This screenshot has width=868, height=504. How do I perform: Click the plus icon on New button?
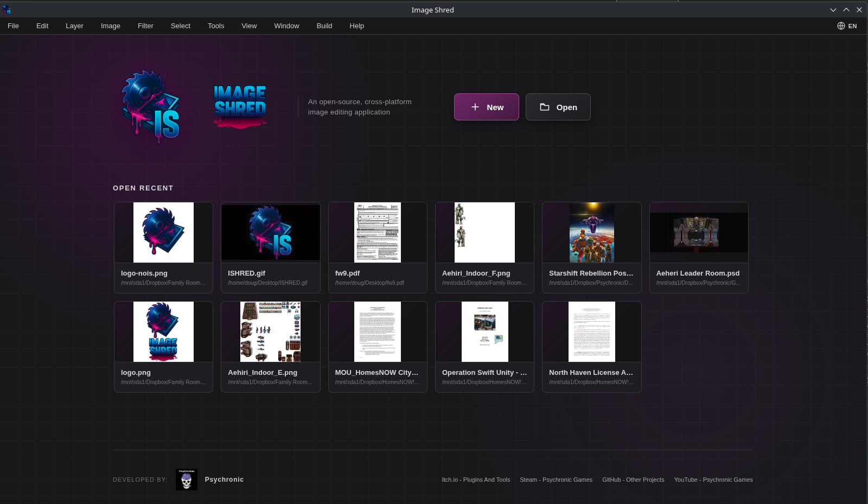(x=475, y=107)
